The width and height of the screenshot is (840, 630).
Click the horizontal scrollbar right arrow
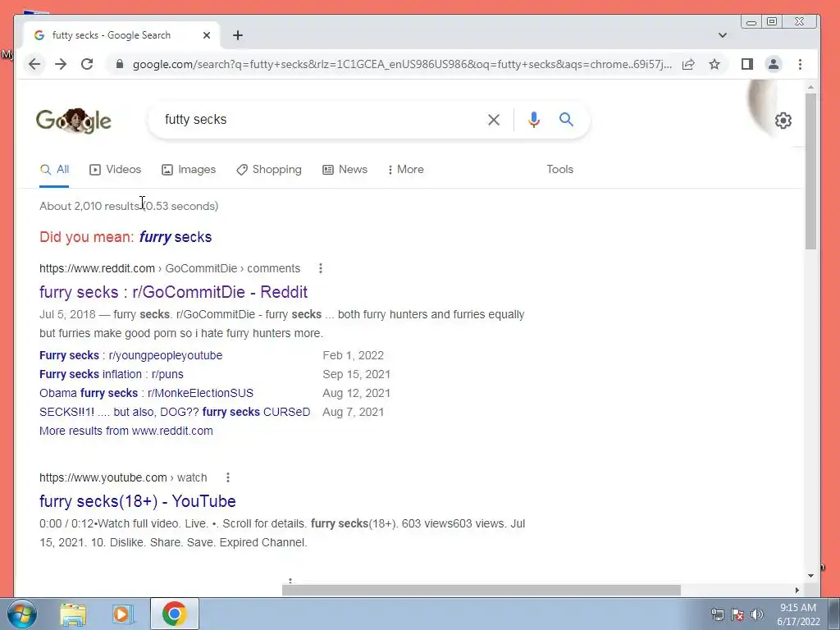click(x=797, y=591)
